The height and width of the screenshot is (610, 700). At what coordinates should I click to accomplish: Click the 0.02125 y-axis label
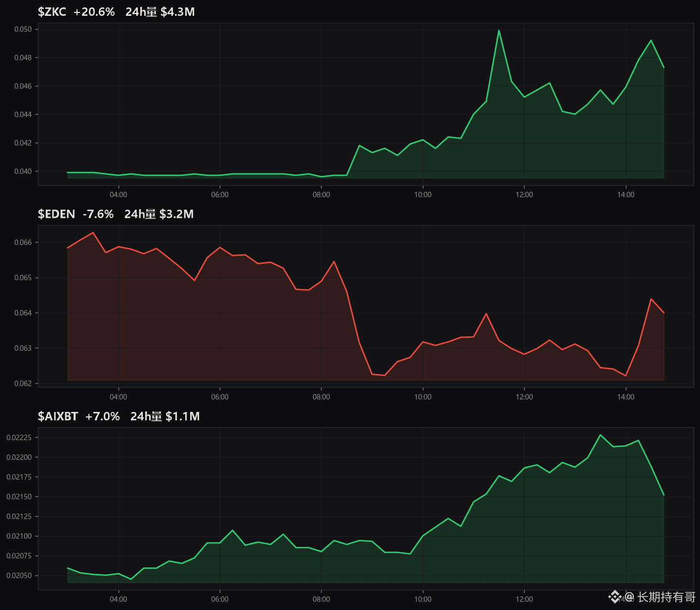pyautogui.click(x=19, y=517)
